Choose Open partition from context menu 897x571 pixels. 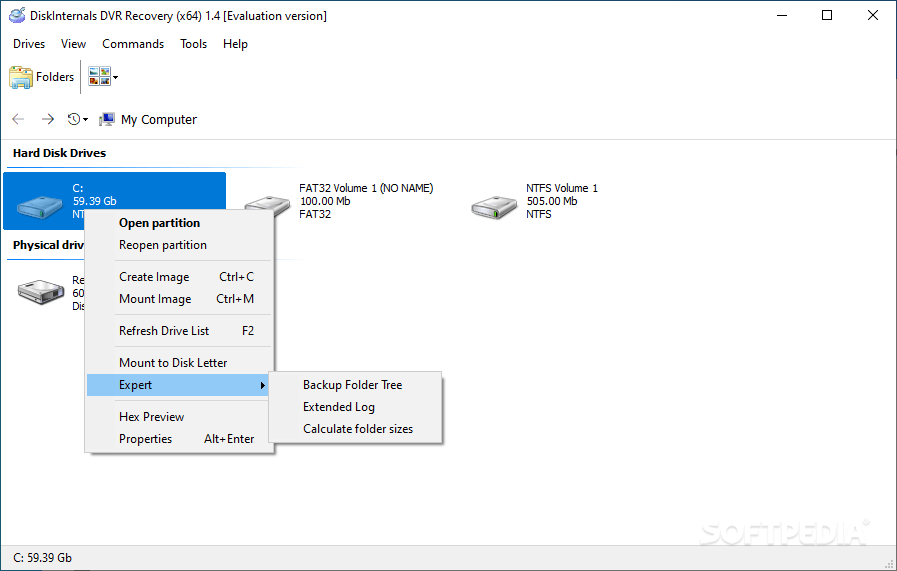(x=179, y=223)
